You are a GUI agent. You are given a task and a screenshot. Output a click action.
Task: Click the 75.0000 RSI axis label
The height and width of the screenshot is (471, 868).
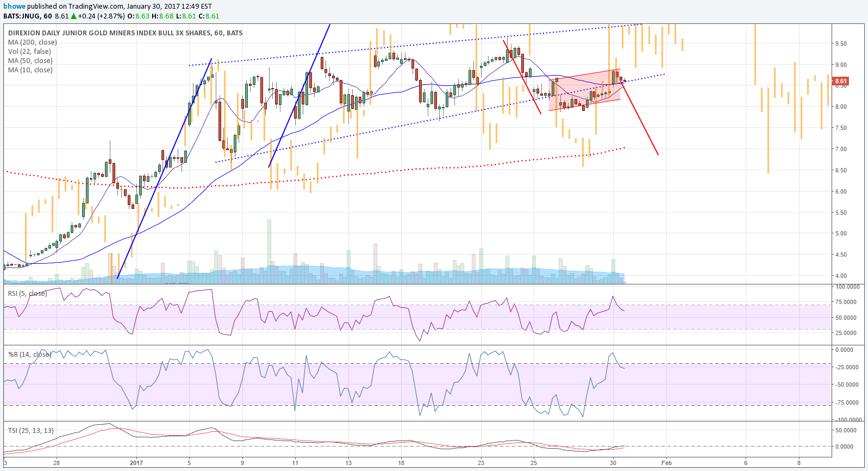(x=846, y=302)
